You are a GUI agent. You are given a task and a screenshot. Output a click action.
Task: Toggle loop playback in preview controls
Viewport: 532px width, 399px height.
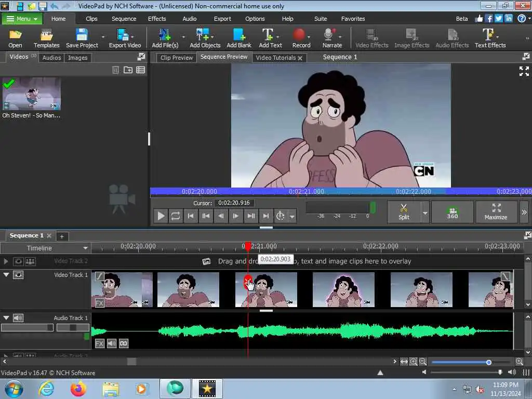(176, 216)
